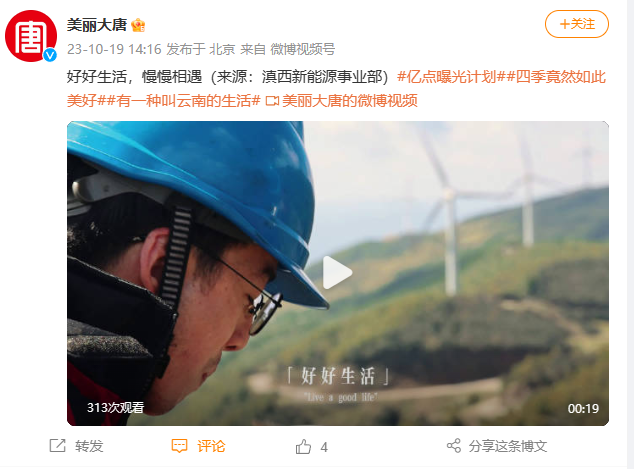Screen dimensions: 634x469
Task: Open the 美丽大唐的微博视频 link
Action: tap(350, 101)
